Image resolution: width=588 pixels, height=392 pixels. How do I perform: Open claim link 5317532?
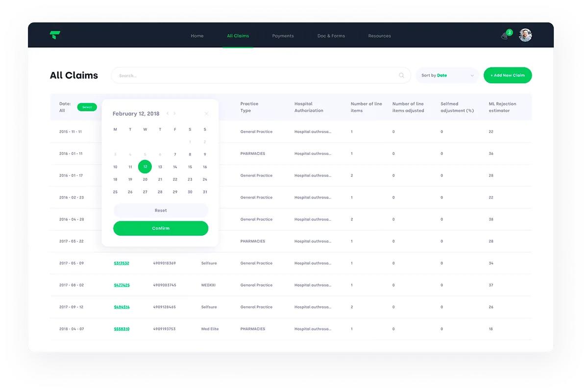[122, 263]
